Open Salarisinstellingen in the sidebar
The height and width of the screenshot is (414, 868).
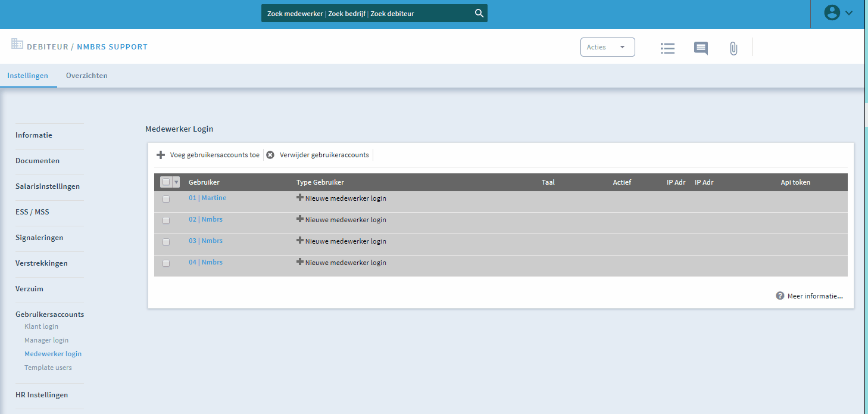pos(48,186)
